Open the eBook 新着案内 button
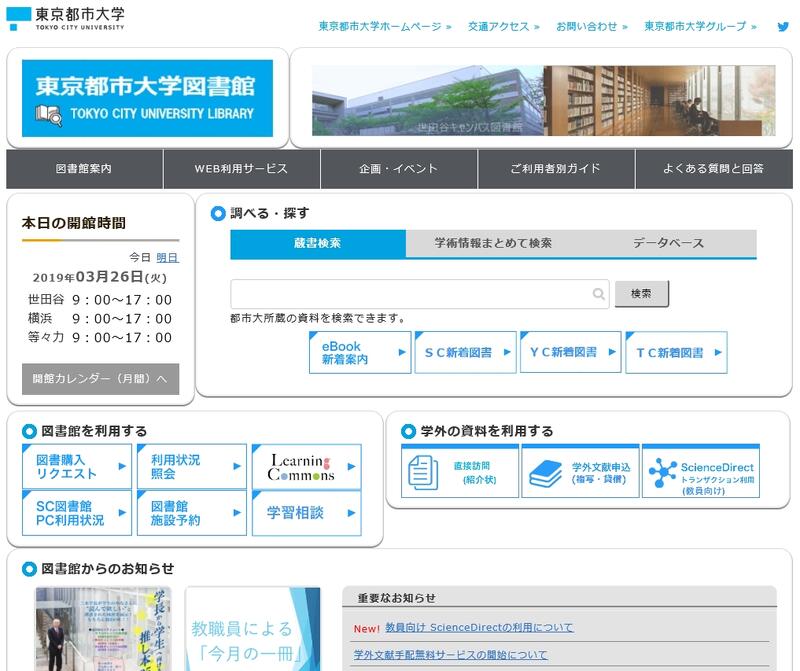This screenshot has width=800, height=671. pos(360,352)
